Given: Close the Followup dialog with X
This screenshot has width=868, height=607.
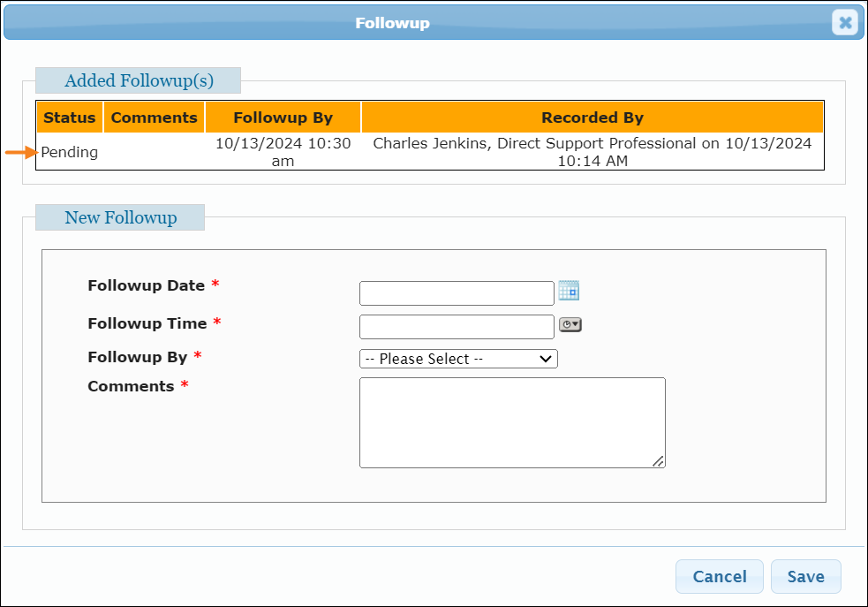Looking at the screenshot, I should click(845, 23).
